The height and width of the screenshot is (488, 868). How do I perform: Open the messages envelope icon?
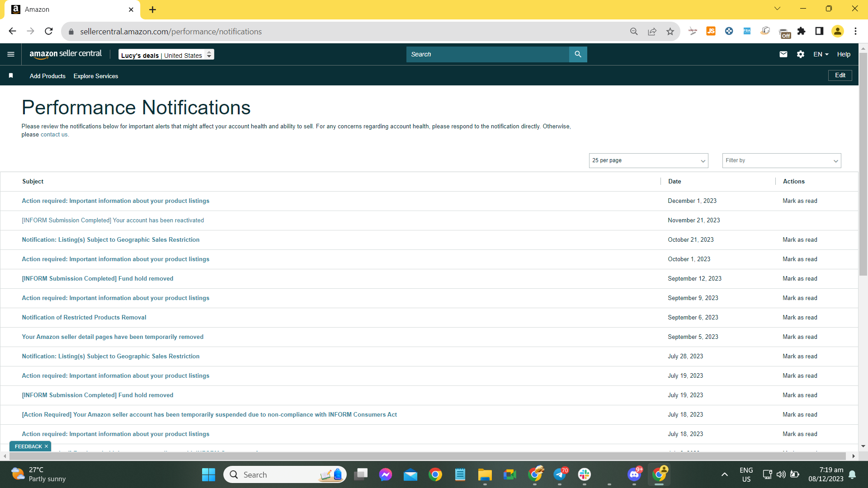[x=783, y=54]
